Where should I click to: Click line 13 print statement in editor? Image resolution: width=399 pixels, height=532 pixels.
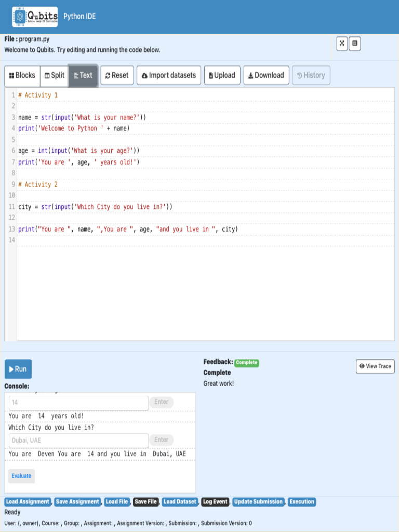point(128,229)
